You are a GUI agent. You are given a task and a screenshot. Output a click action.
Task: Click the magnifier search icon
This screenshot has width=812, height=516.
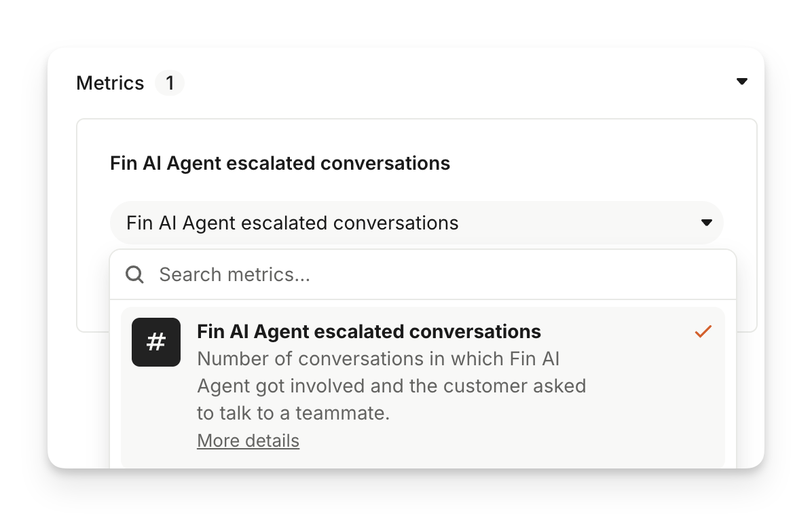coord(135,274)
